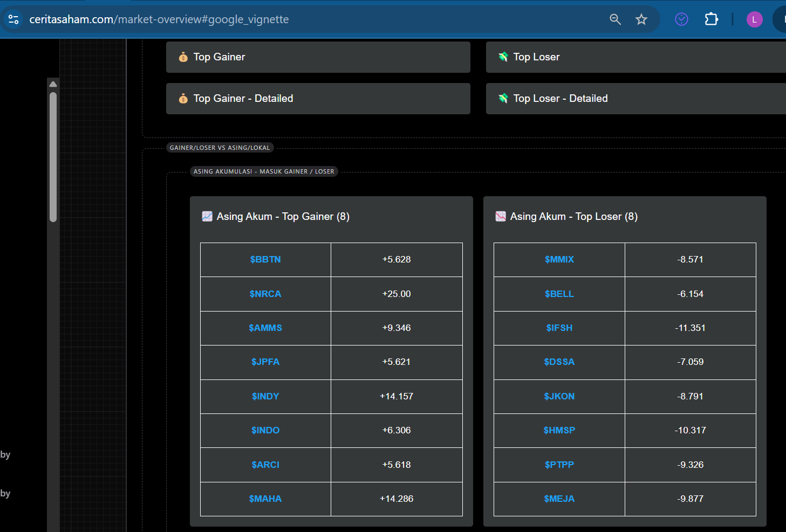Image resolution: width=786 pixels, height=532 pixels.
Task: Click the Asing Akum - Top Loser (8) heading
Action: [x=574, y=216]
